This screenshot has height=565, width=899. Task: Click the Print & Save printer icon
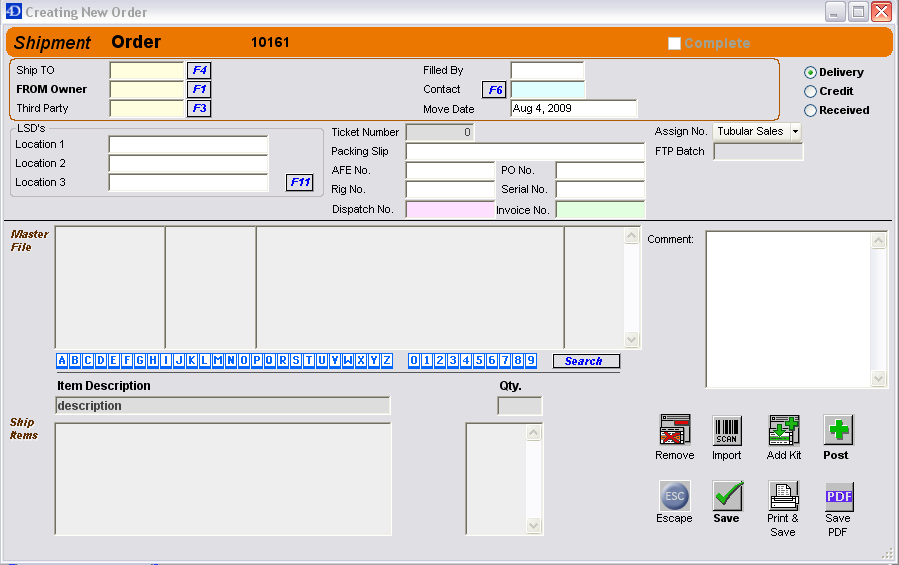coord(784,496)
